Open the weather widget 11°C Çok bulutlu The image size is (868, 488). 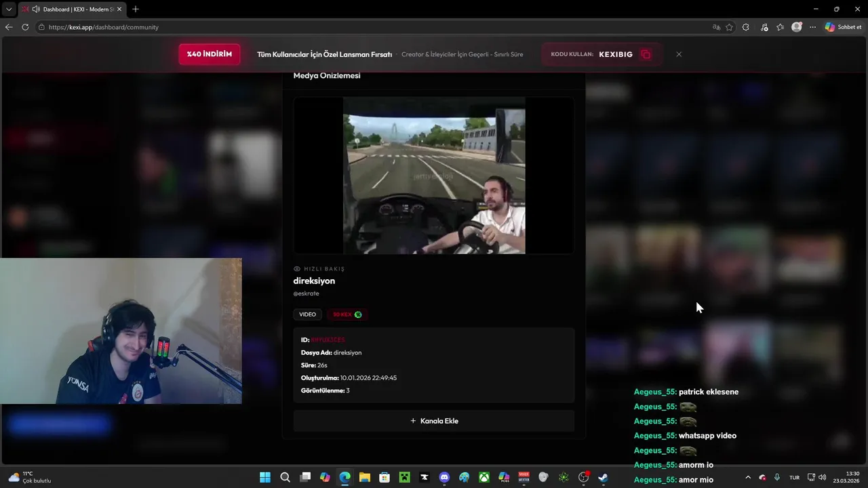coord(30,477)
